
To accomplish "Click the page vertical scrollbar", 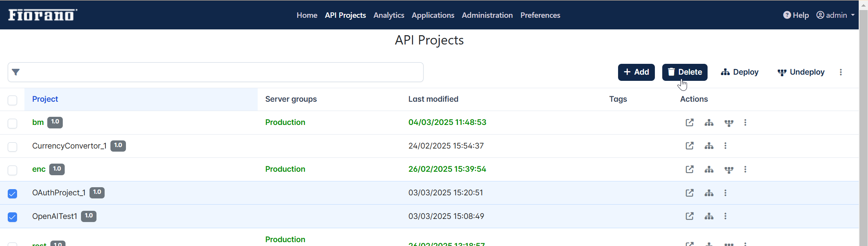I will 863,128.
